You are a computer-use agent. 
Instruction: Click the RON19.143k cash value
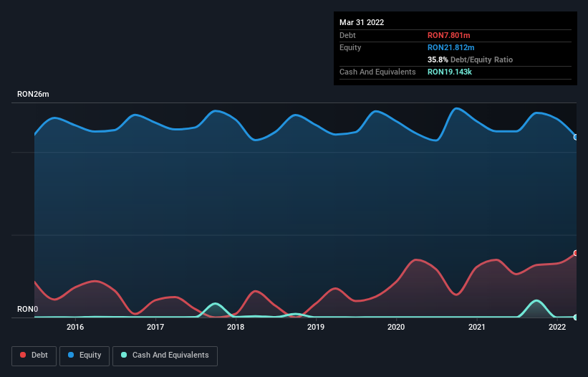click(450, 72)
